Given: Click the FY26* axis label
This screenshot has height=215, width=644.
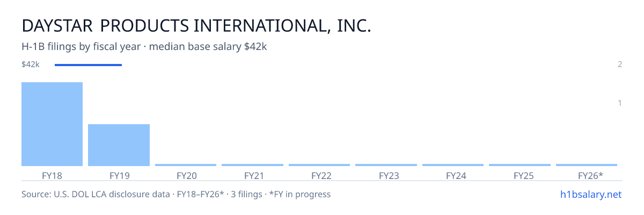Looking at the screenshot, I should click(590, 175).
